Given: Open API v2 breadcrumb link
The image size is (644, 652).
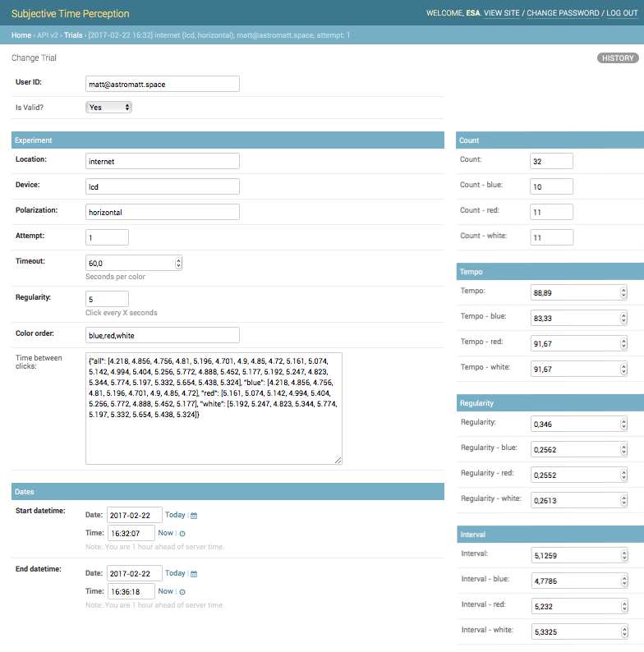Looking at the screenshot, I should click(48, 35).
